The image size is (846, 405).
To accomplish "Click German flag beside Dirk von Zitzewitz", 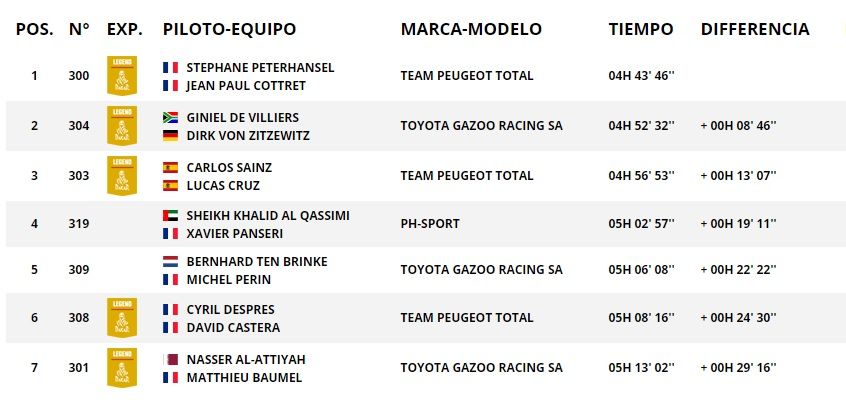I will tap(170, 135).
